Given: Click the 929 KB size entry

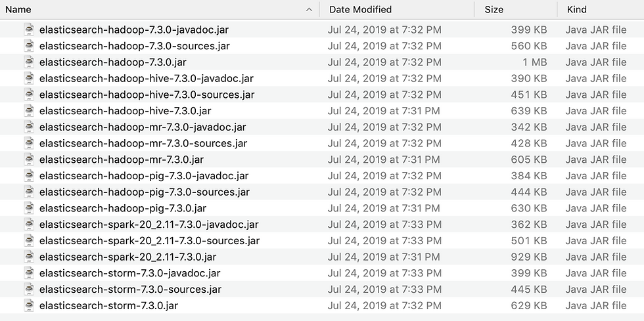Looking at the screenshot, I should point(529,257).
